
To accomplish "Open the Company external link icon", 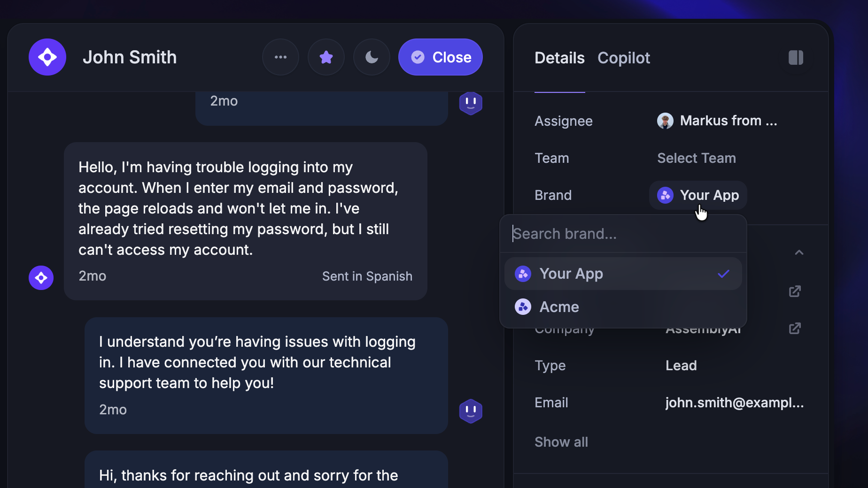I will [x=794, y=328].
